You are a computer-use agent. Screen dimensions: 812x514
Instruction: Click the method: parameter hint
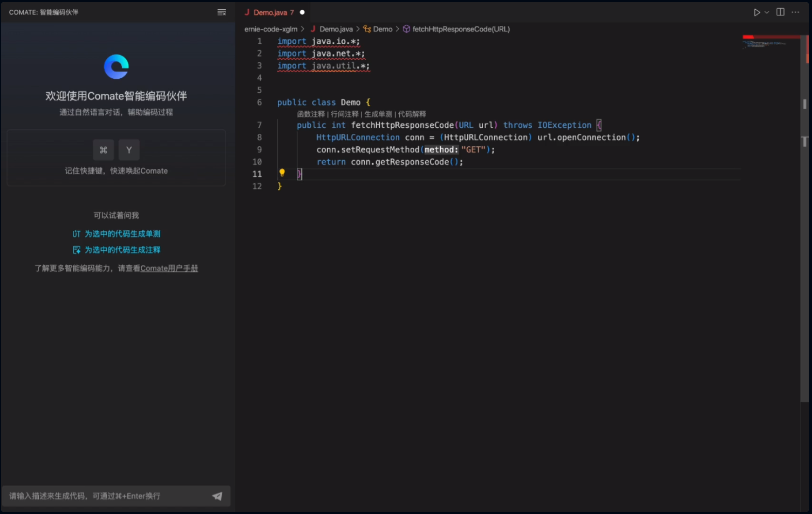click(x=441, y=150)
